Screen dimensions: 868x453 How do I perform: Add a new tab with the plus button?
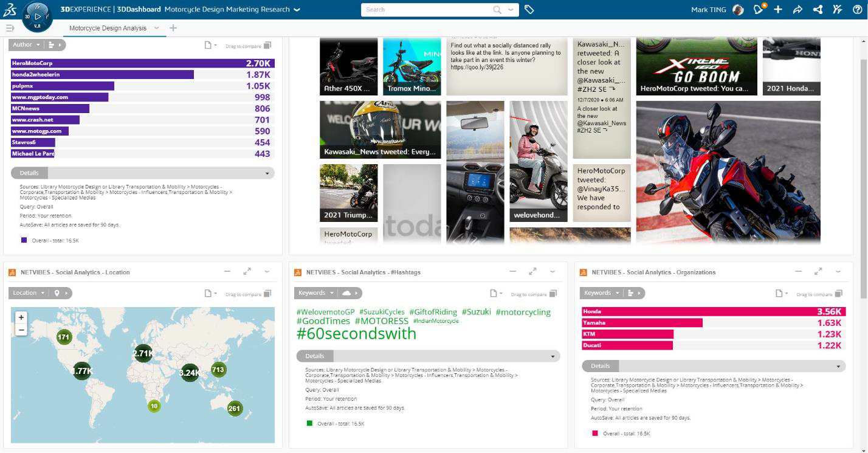(x=173, y=28)
